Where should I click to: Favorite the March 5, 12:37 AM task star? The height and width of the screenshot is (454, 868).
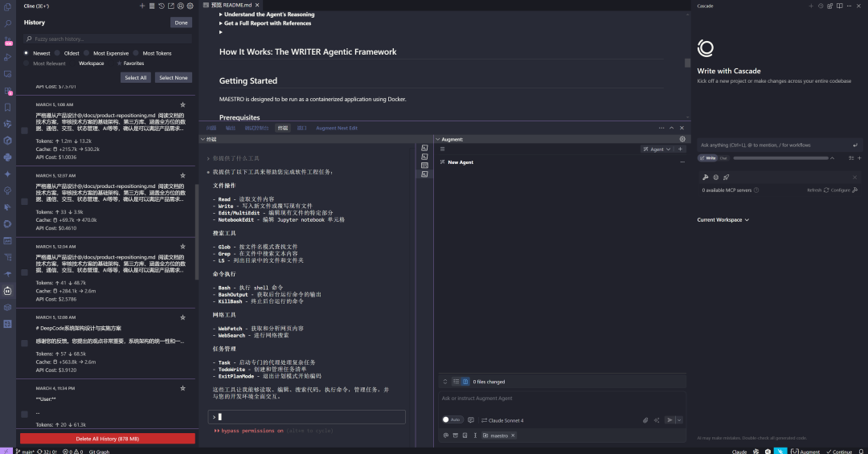(182, 175)
